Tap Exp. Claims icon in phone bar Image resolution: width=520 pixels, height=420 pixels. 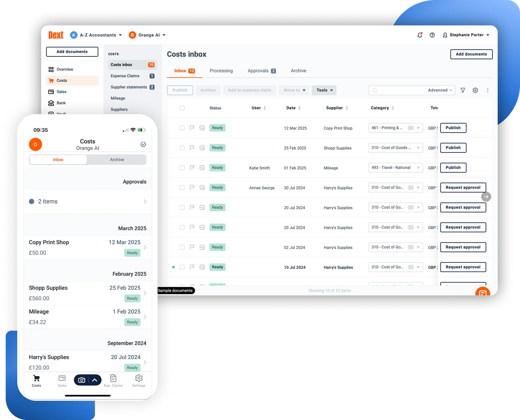(113, 378)
